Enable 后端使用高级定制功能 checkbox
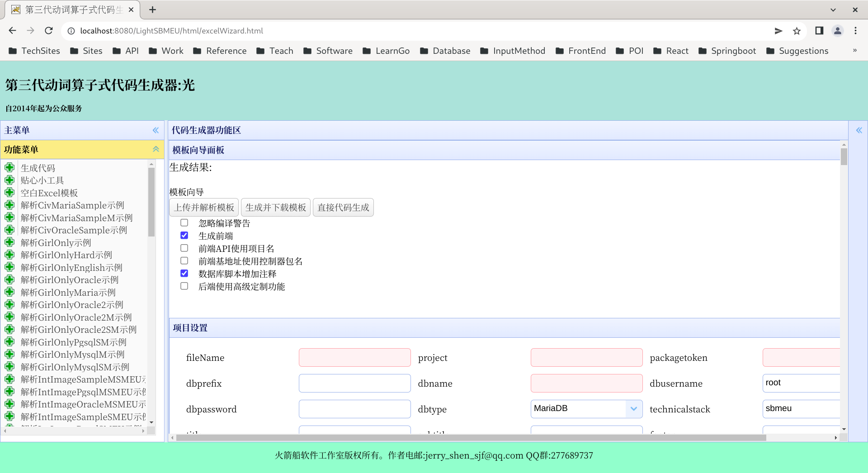This screenshot has width=868, height=473. coord(184,286)
